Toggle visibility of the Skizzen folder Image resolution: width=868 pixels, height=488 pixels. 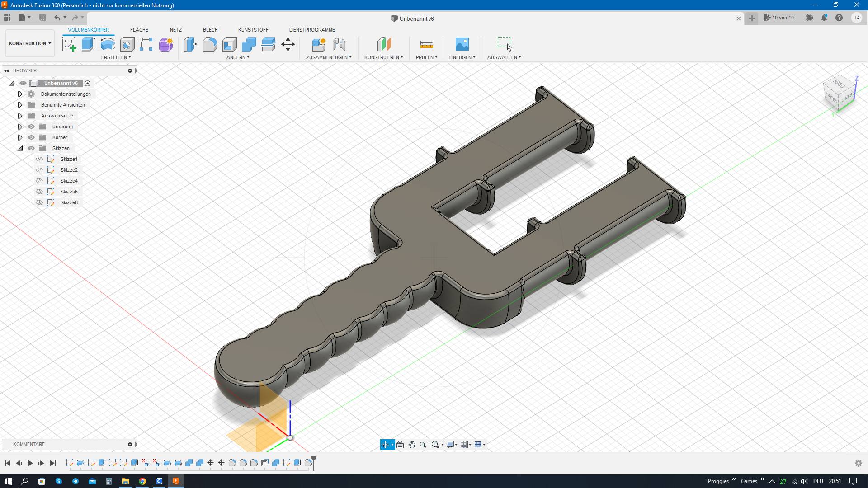pos(31,148)
